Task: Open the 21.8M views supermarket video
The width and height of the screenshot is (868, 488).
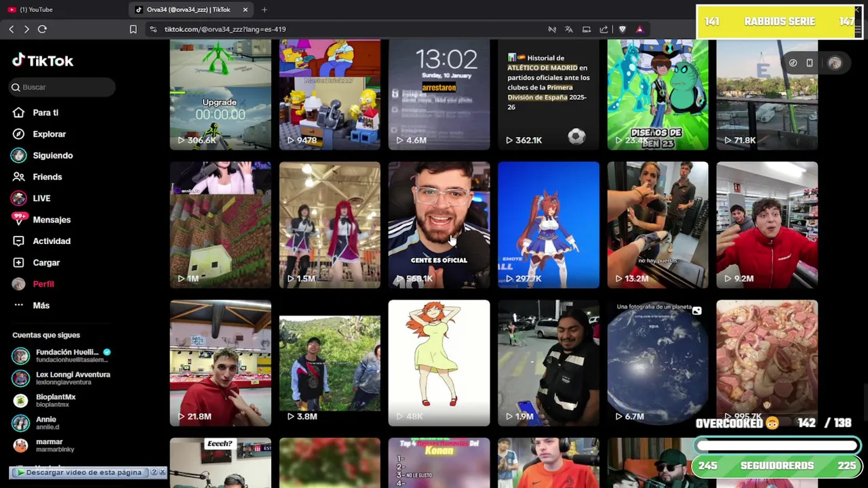Action: [220, 363]
